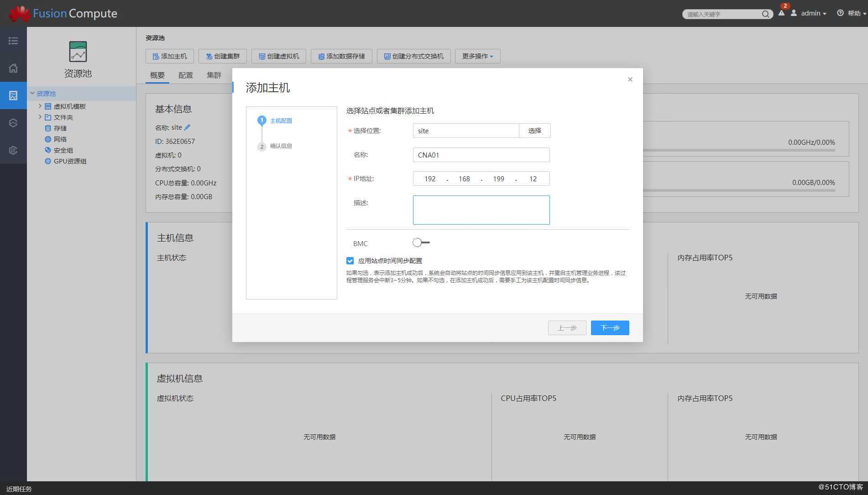The image size is (868, 495).
Task: Open the admin account dropdown
Action: point(814,13)
